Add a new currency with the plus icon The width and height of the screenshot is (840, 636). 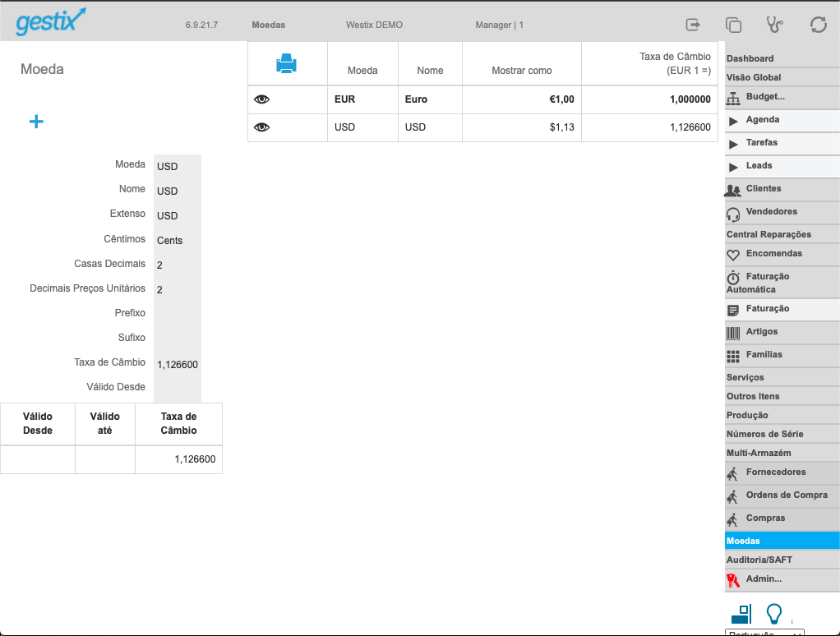pos(36,122)
